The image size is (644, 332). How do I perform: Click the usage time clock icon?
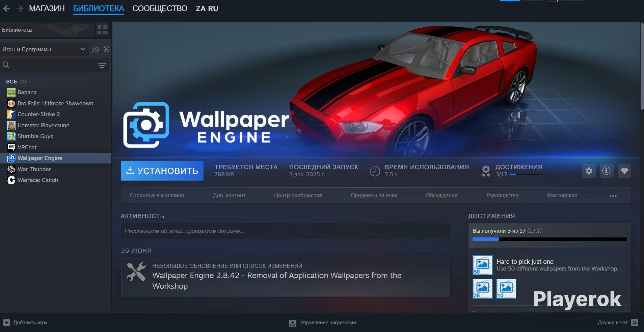coord(375,171)
